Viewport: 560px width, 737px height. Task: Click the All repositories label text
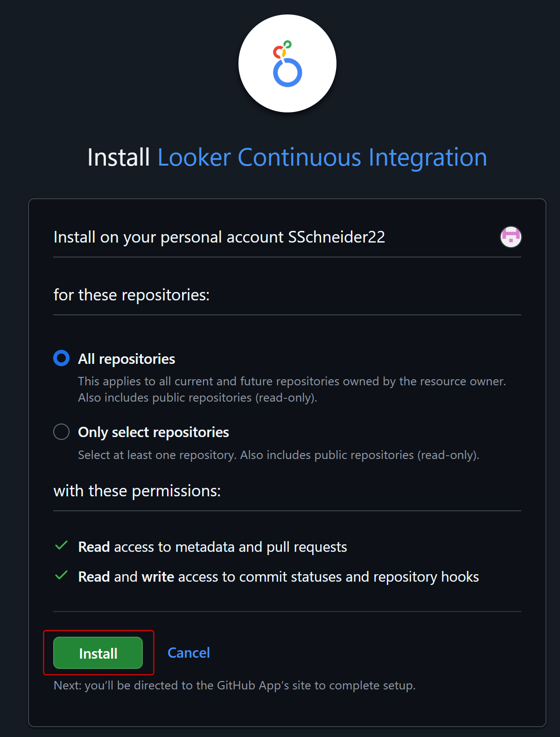tap(126, 359)
